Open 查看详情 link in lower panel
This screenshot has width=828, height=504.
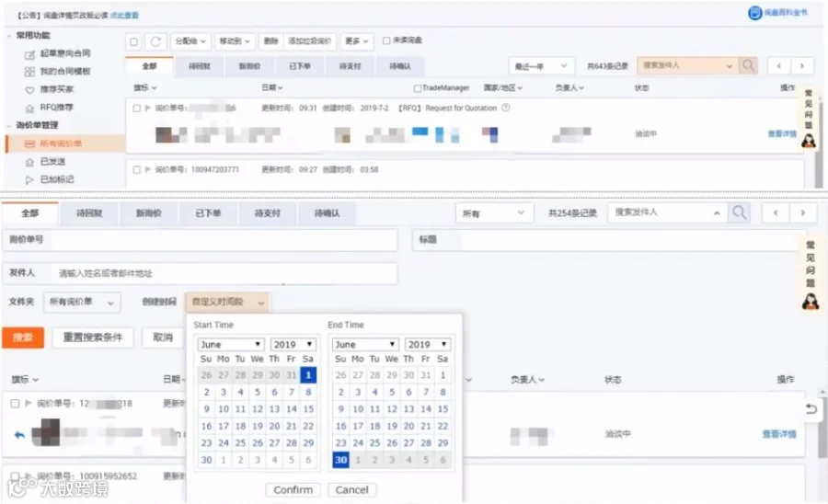click(x=779, y=434)
